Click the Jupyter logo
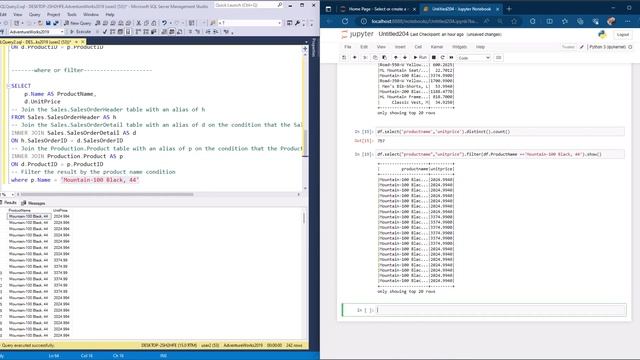The height and width of the screenshot is (360, 640). tap(357, 34)
